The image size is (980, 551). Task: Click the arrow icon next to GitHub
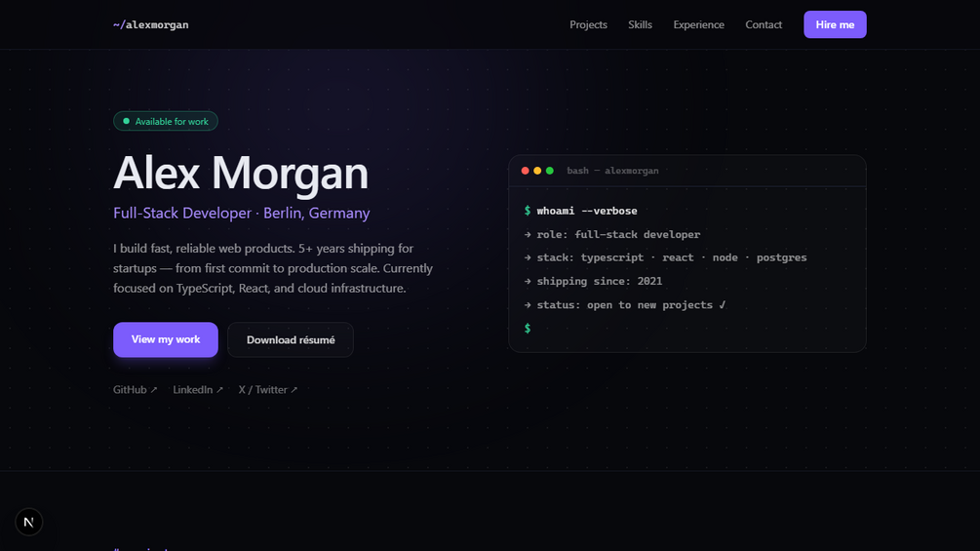[x=154, y=390]
